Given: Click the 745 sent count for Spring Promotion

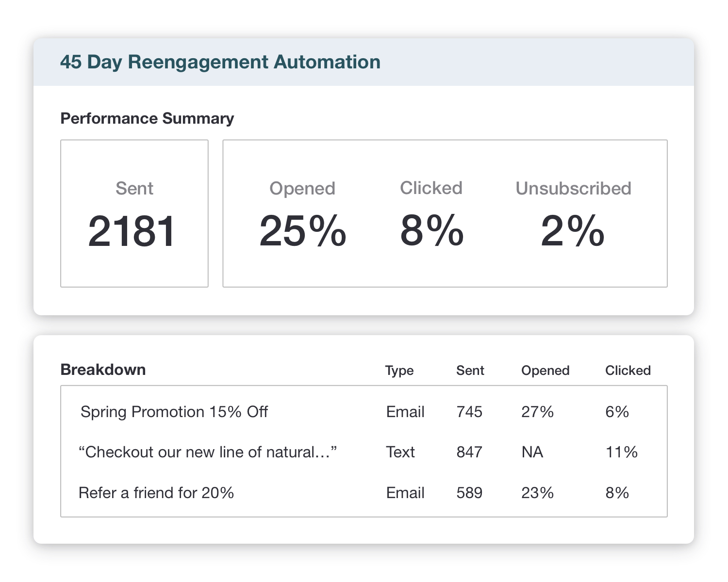Looking at the screenshot, I should click(x=469, y=412).
